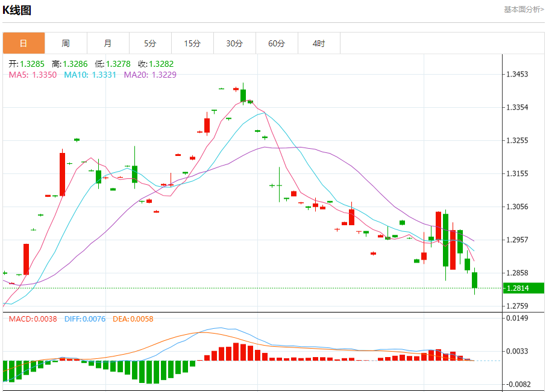
Task: Click the 1.3056 price axis label
Action: point(517,207)
